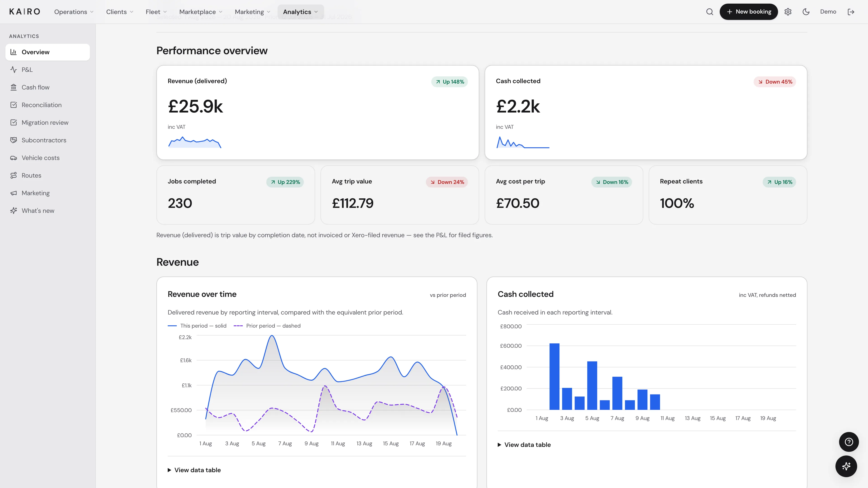Open the search magnifier icon
868x488 pixels.
[x=710, y=12]
